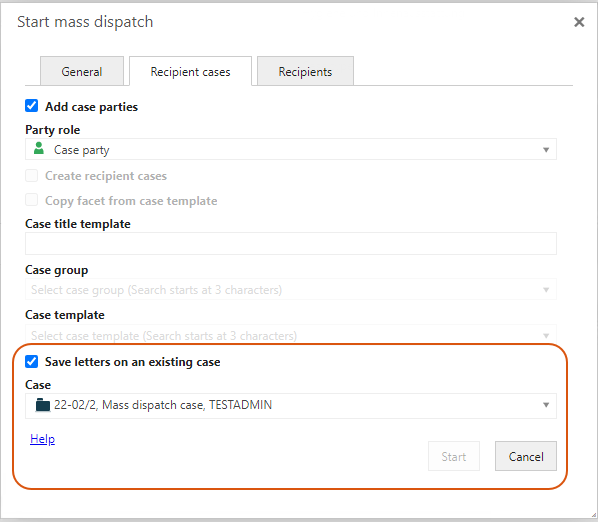Open the Case dropdown arrow
The width and height of the screenshot is (598, 522).
point(546,405)
